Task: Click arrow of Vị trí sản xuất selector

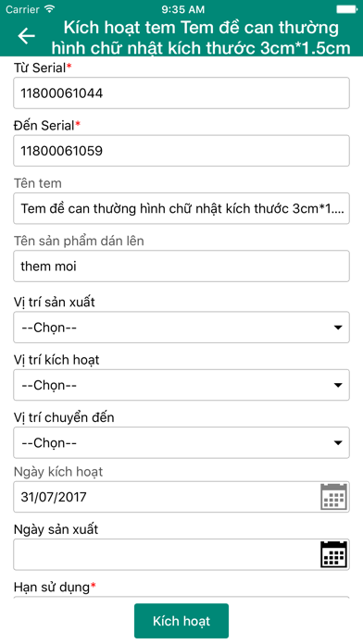Action: tap(338, 328)
